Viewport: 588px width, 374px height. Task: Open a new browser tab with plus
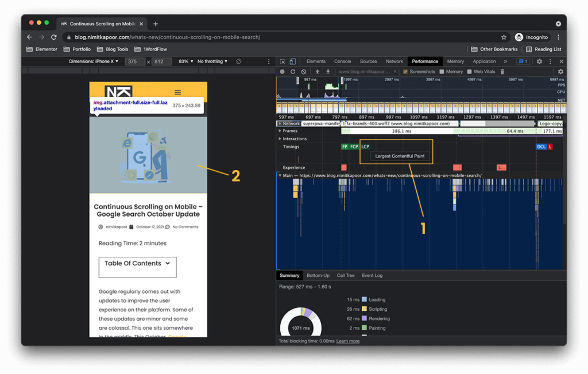(x=156, y=24)
